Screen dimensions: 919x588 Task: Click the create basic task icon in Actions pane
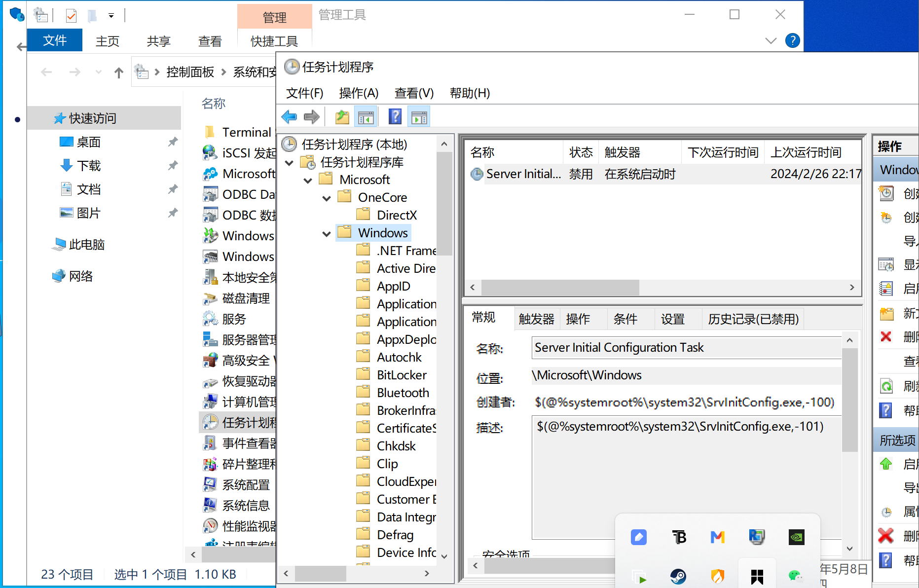pos(886,193)
